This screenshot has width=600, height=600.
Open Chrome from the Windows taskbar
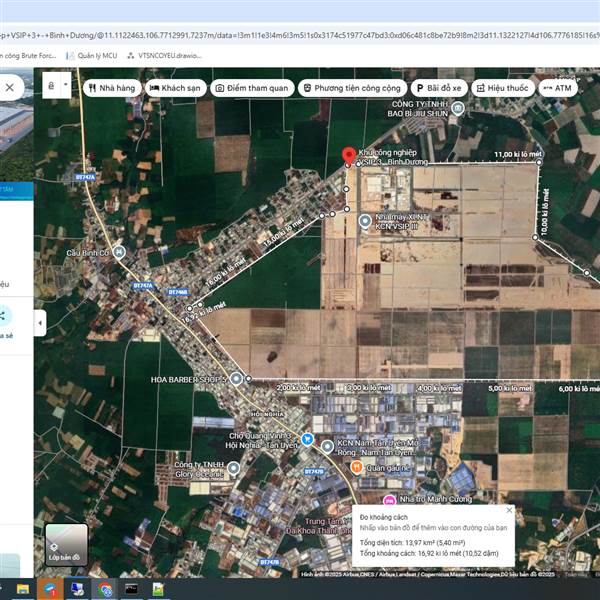coord(105,589)
